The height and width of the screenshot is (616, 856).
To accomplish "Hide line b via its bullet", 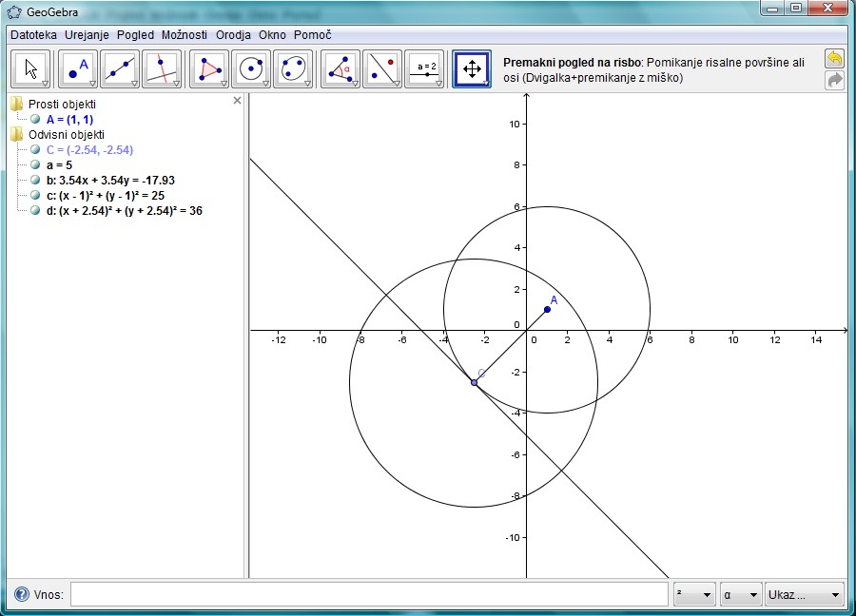I will point(35,180).
